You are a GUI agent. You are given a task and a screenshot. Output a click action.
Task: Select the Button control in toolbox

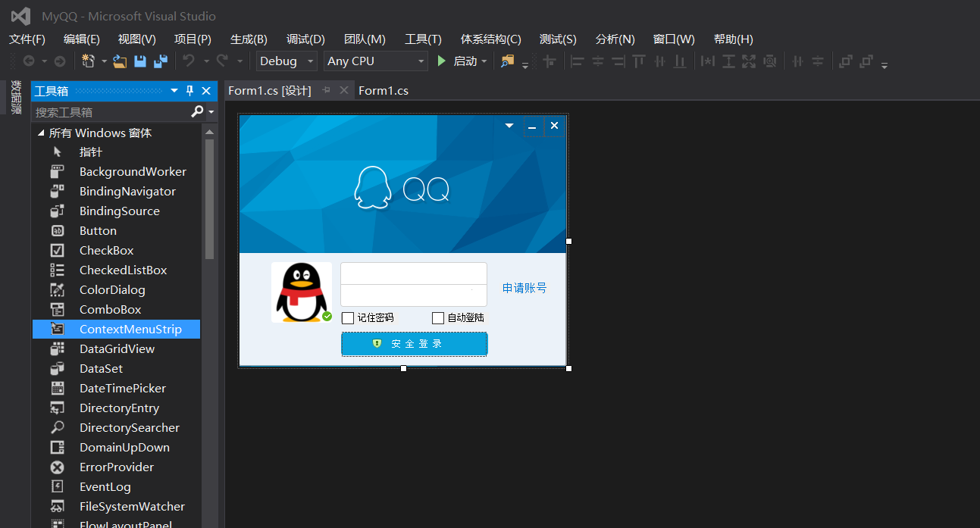[116, 231]
